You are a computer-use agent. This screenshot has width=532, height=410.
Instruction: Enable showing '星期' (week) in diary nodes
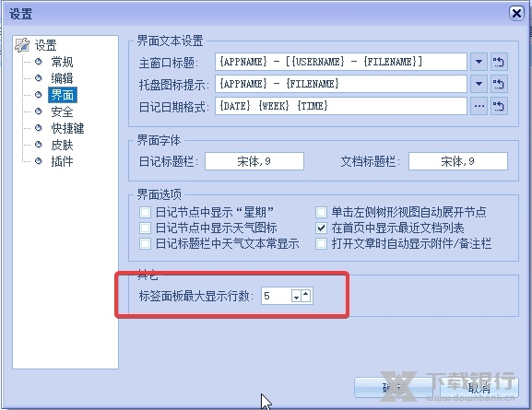point(145,213)
